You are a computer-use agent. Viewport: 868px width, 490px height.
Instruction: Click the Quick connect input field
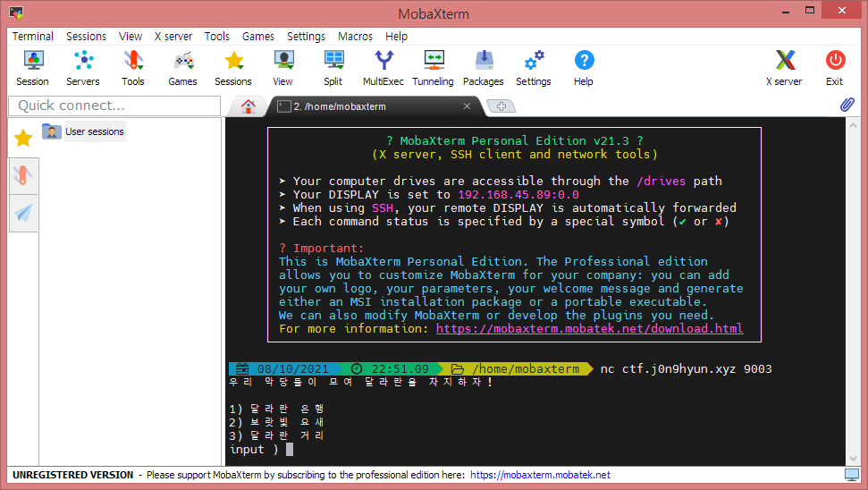tap(114, 106)
